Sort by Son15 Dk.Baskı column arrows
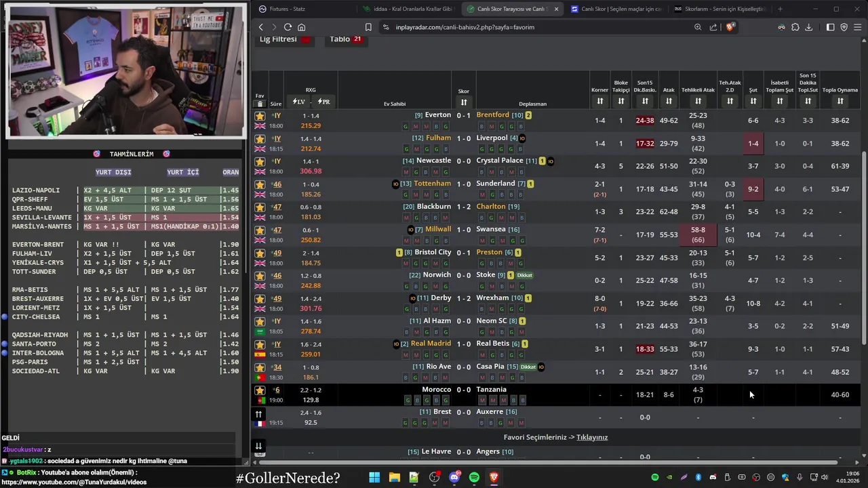868x488 pixels. [x=645, y=102]
